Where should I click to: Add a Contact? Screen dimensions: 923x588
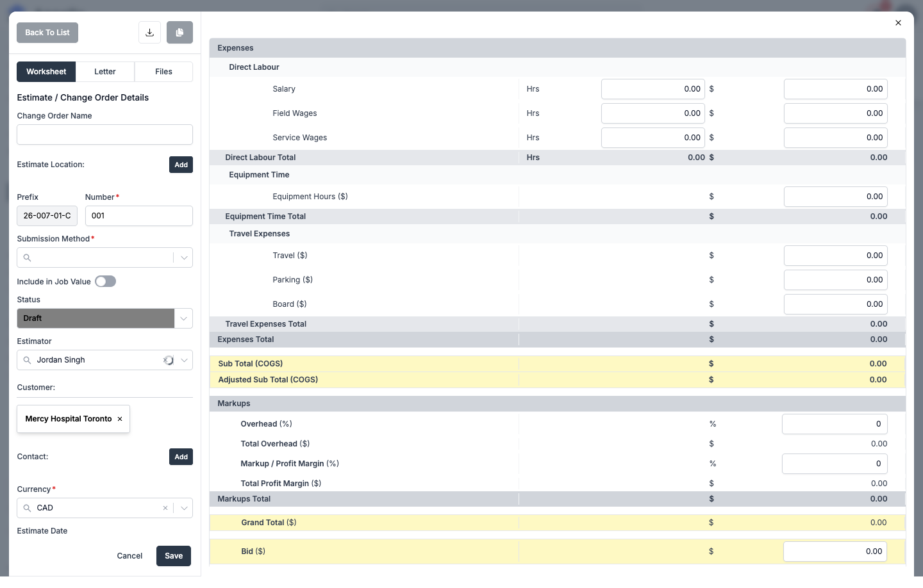click(181, 457)
